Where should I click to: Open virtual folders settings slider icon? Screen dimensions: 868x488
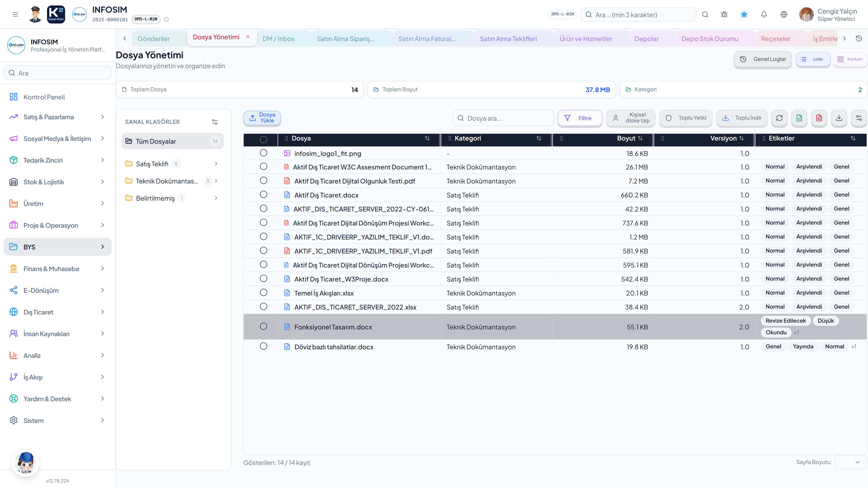tap(215, 122)
